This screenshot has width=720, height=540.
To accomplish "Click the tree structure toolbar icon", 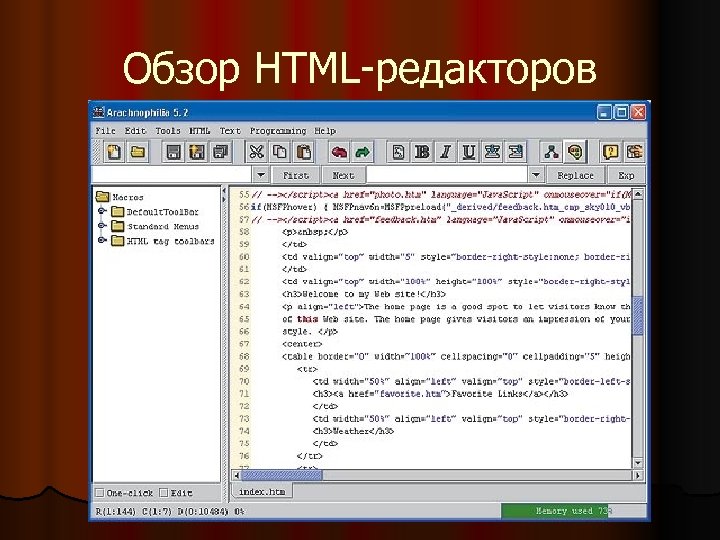I will 551,152.
